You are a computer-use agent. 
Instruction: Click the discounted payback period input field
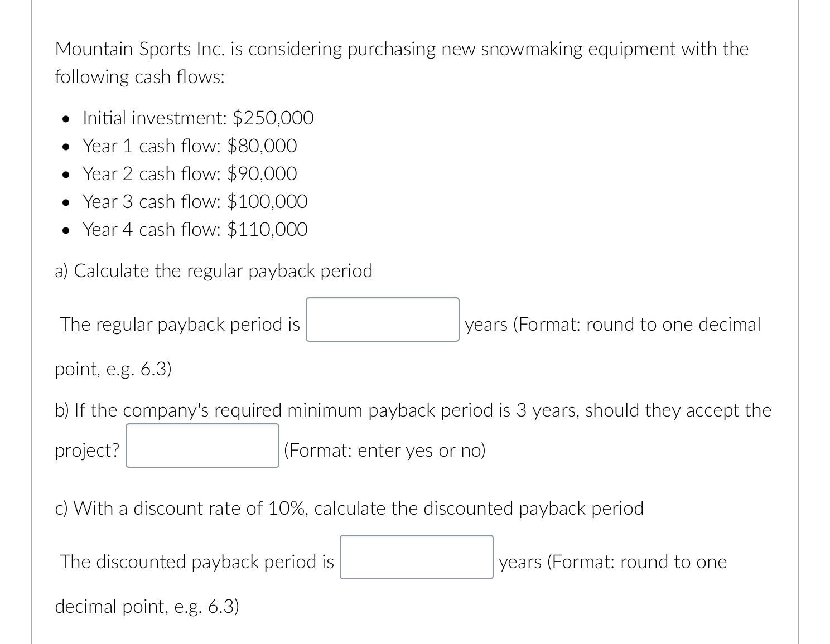(x=416, y=558)
